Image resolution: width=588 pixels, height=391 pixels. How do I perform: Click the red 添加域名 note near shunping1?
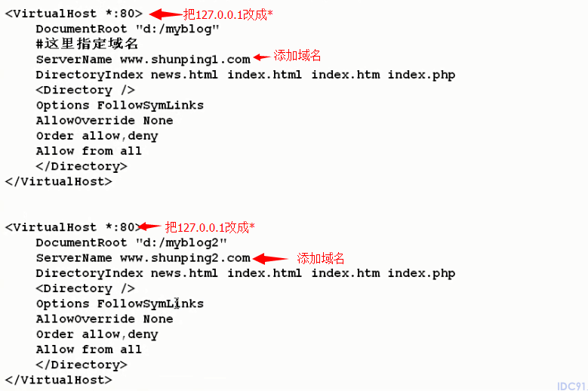(297, 56)
